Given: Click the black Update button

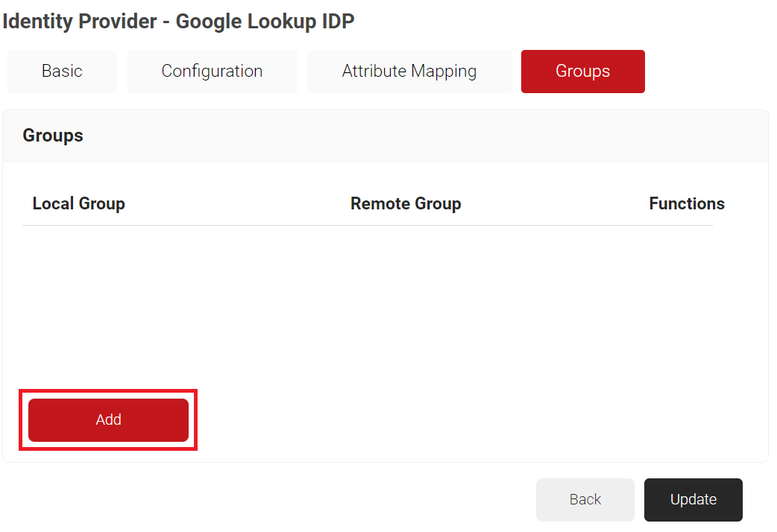Looking at the screenshot, I should (693, 500).
